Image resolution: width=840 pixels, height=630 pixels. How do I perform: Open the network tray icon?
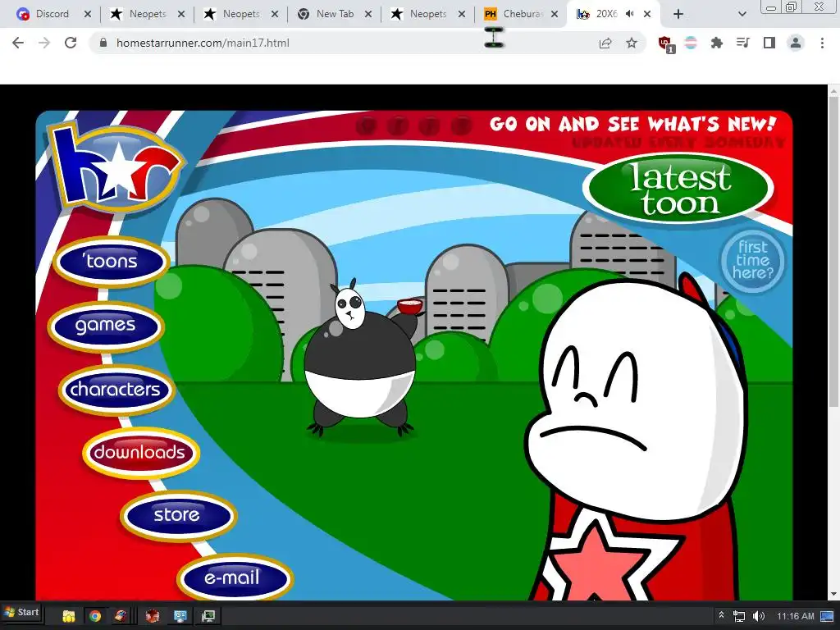point(739,616)
